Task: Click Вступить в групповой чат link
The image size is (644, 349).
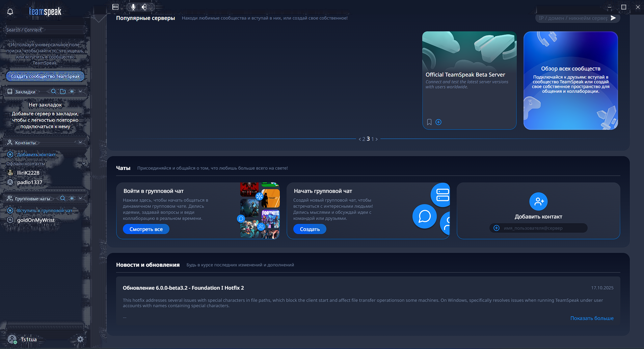Action: pyautogui.click(x=45, y=210)
